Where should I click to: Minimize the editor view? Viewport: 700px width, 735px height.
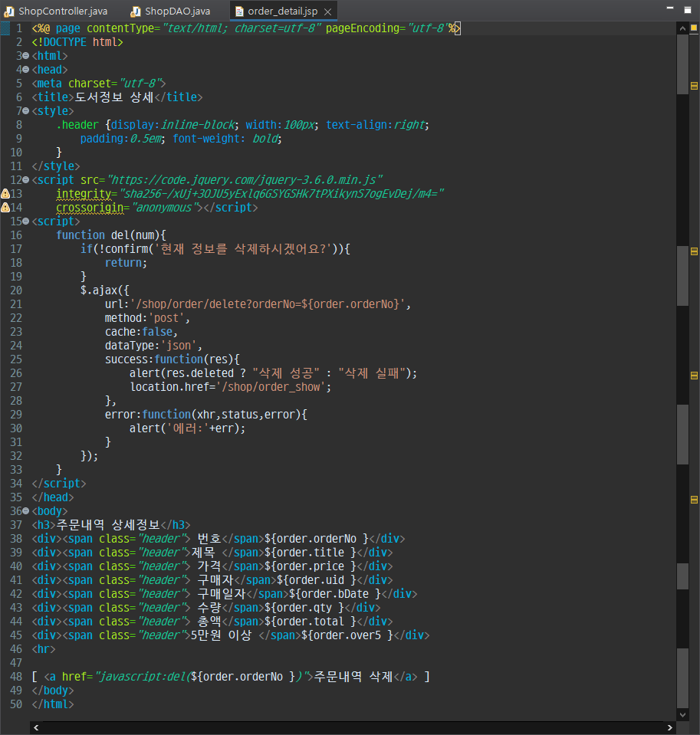(670, 8)
